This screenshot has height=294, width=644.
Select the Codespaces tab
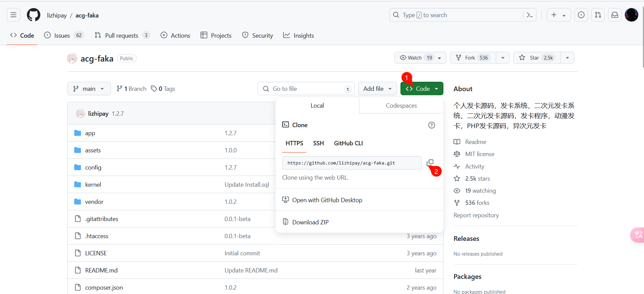pyautogui.click(x=401, y=106)
